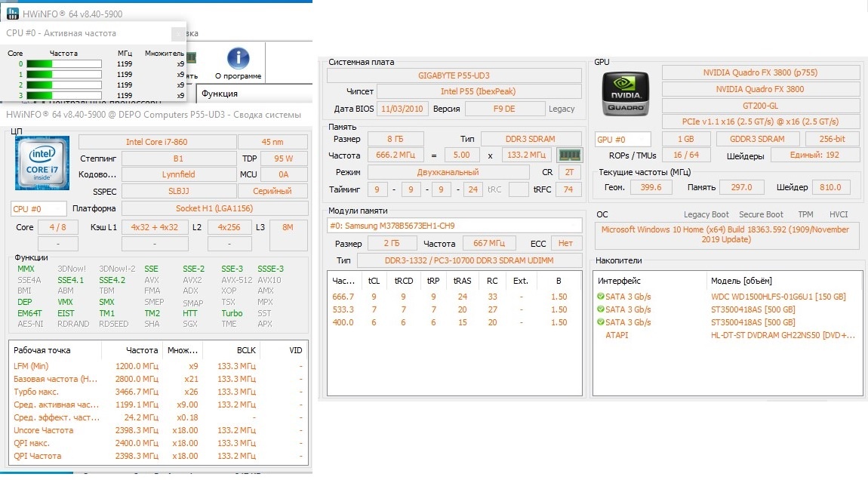Select the 666.7 memory timing row
Viewport: 868px width, 480px height.
[453, 297]
